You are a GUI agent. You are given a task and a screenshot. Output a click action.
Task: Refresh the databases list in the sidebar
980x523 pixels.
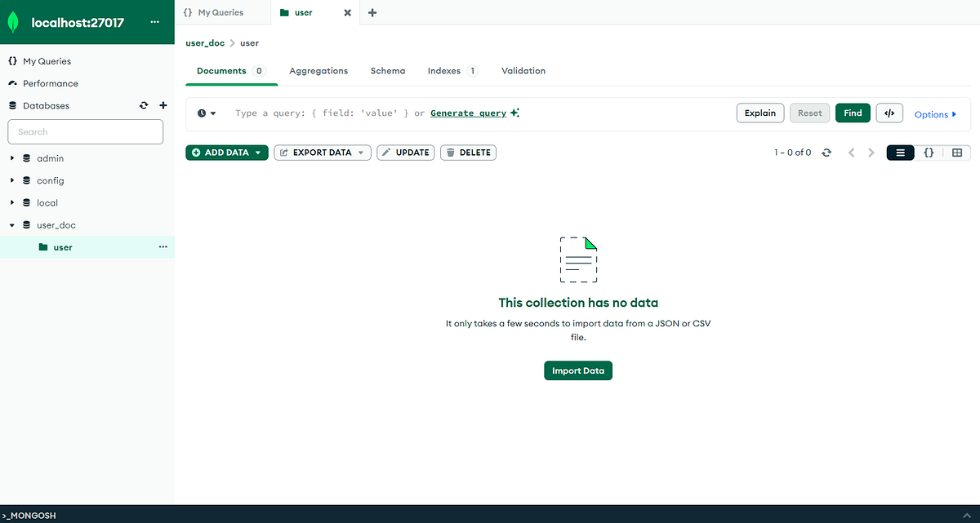(144, 105)
